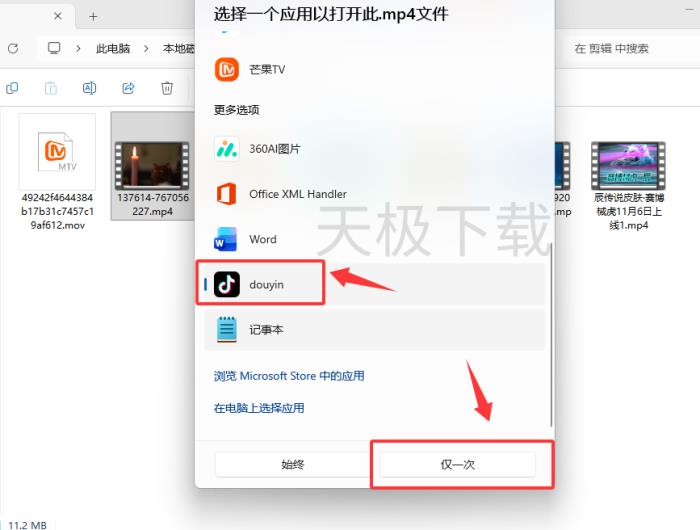
Task: Select 记事本 (Notepad) app
Action: point(266,329)
